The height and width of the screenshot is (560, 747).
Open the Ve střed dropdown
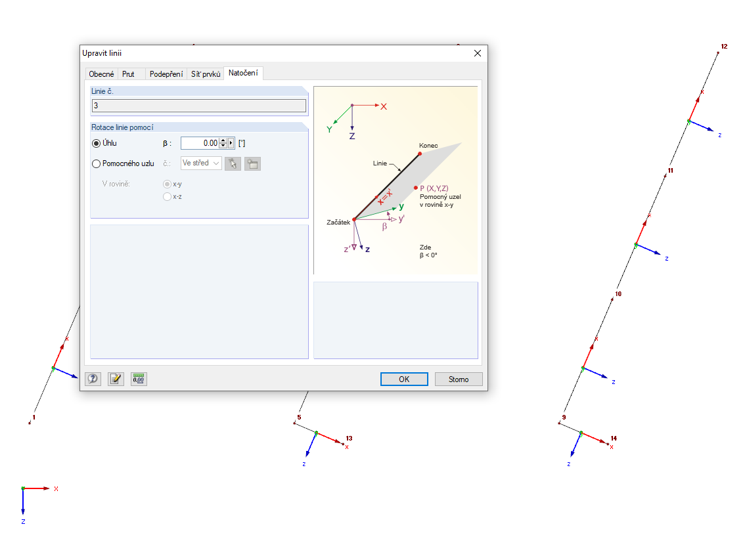coord(201,163)
